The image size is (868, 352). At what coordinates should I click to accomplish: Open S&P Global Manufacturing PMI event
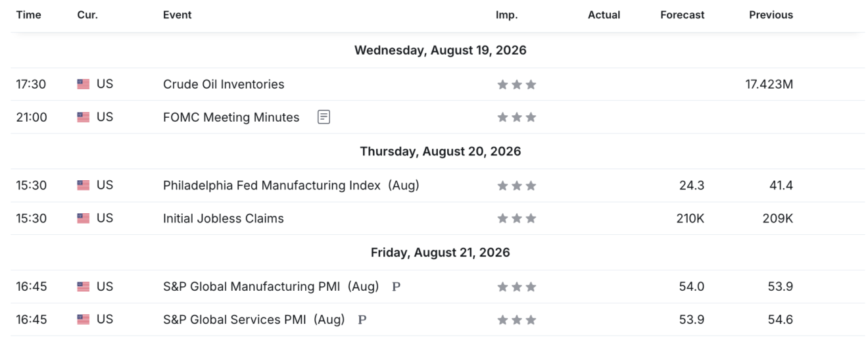pyautogui.click(x=271, y=287)
